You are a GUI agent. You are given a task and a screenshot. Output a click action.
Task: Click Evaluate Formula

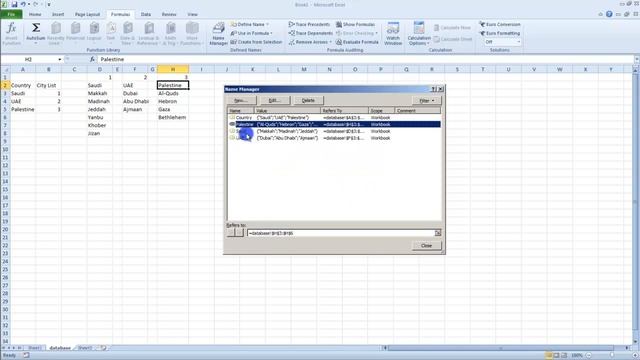point(357,42)
